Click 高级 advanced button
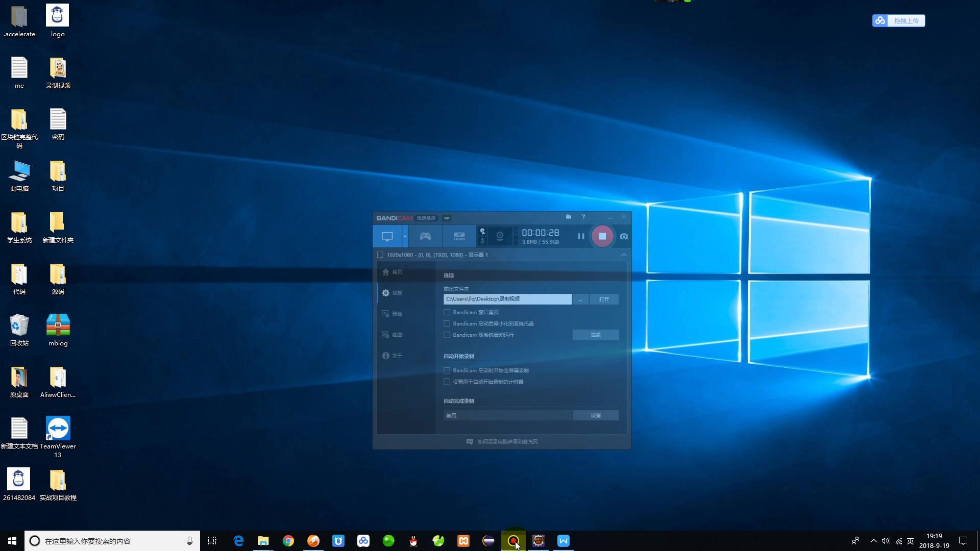This screenshot has height=551, width=980. (596, 335)
